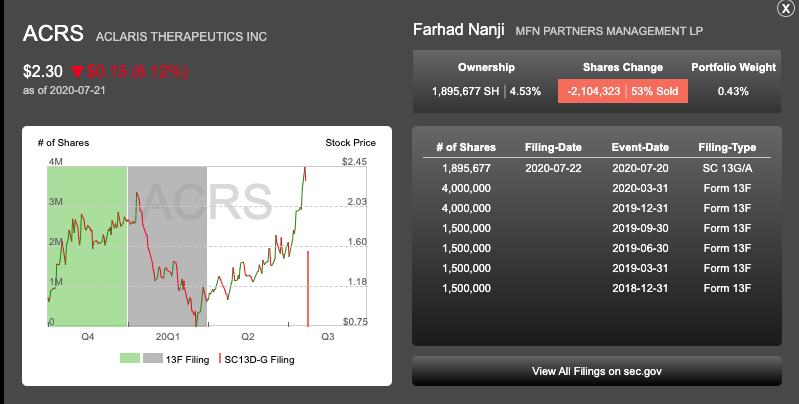This screenshot has height=404, width=799.
Task: Click the 2020-07-20 event date cell
Action: [640, 168]
